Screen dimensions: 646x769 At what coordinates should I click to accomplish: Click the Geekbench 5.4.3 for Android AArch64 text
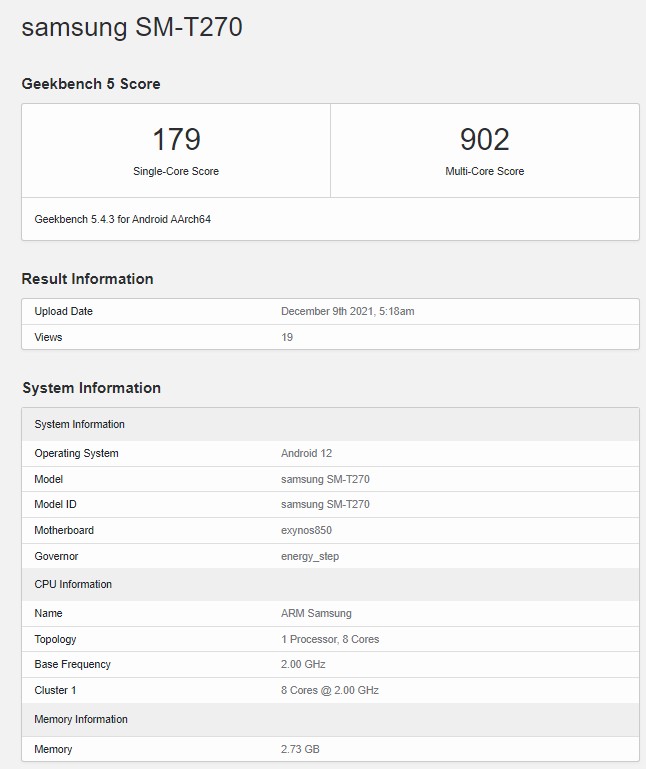coord(122,219)
